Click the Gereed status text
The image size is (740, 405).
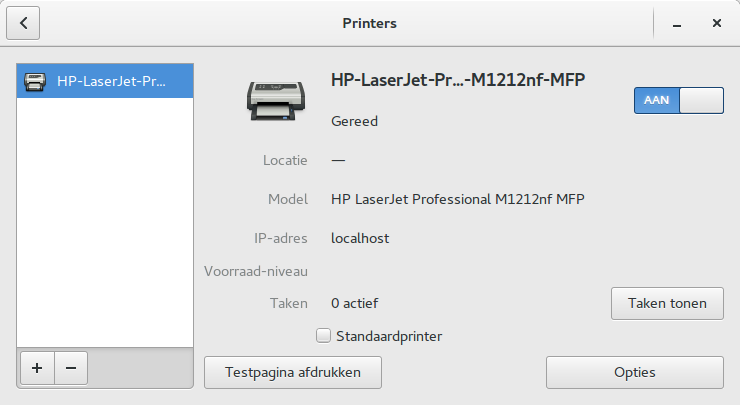[354, 121]
